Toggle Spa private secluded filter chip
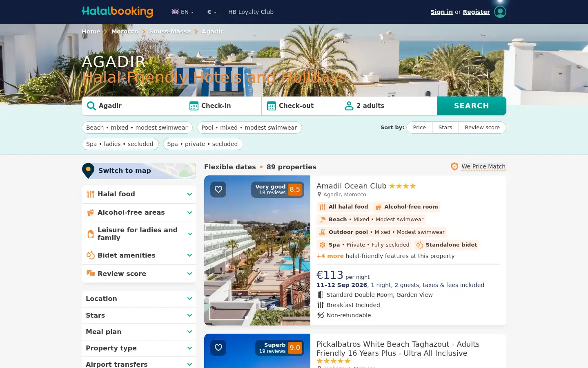This screenshot has height=368, width=588. click(x=203, y=144)
